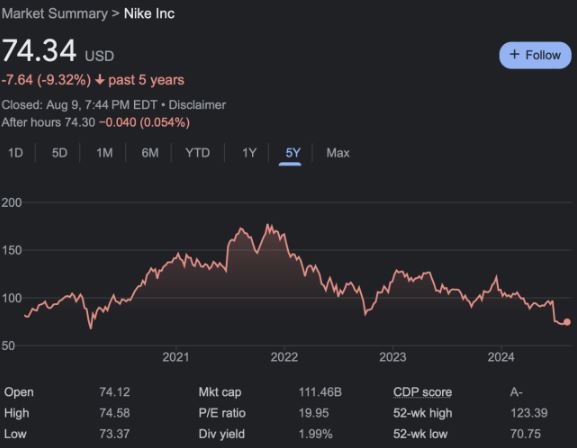Click the After hours 74.30 text

pos(48,122)
